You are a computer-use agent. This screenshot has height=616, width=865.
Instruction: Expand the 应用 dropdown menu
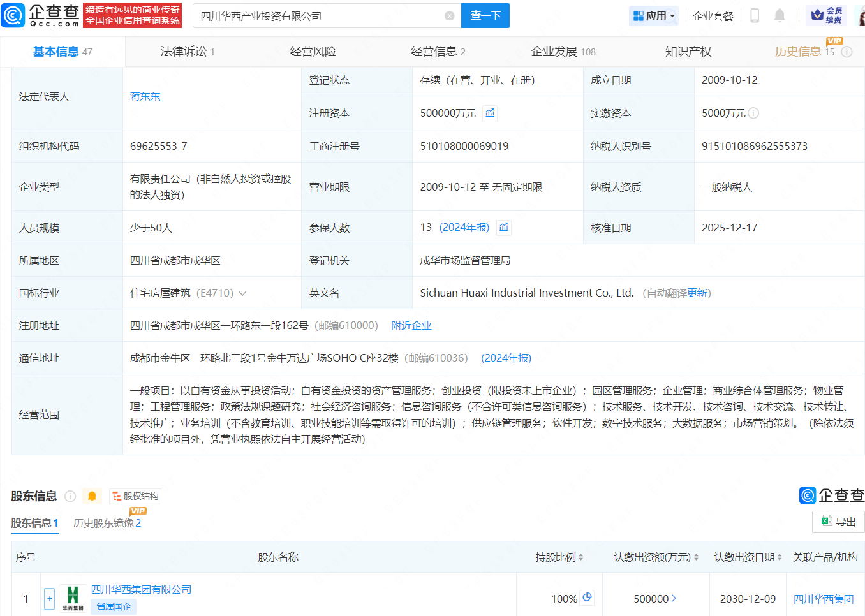coord(654,16)
